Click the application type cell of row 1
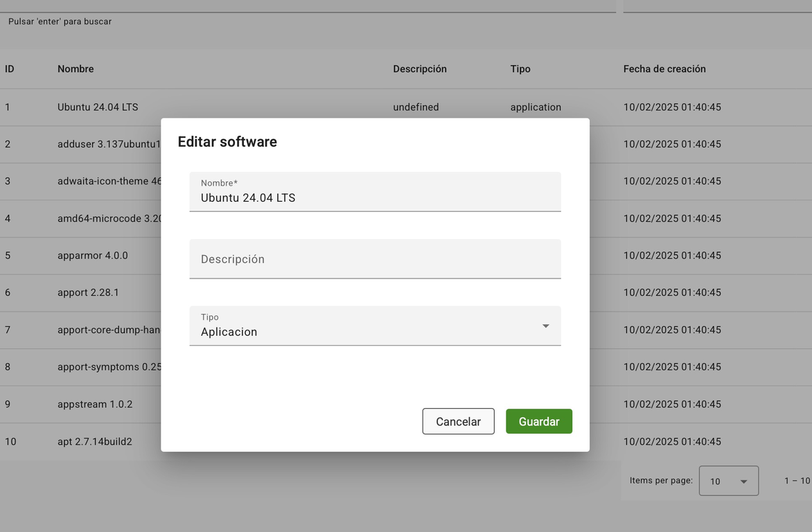Screen dimensions: 812x532 click(536, 107)
